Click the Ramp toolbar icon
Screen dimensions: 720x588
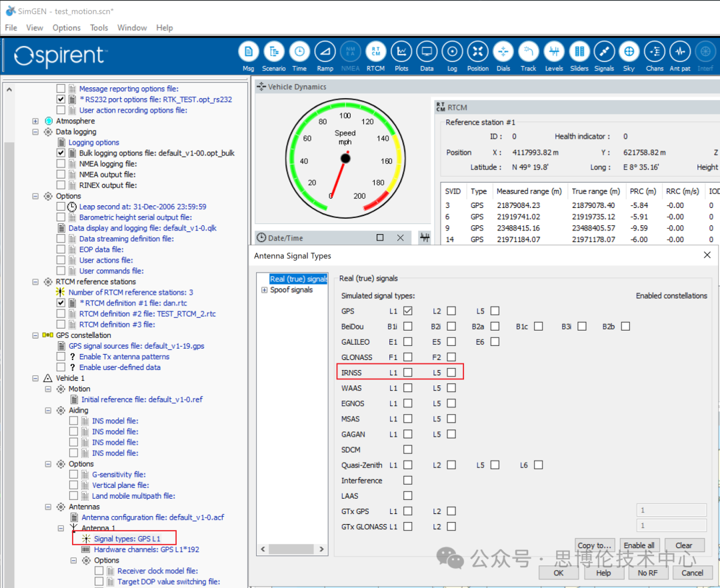pyautogui.click(x=325, y=52)
